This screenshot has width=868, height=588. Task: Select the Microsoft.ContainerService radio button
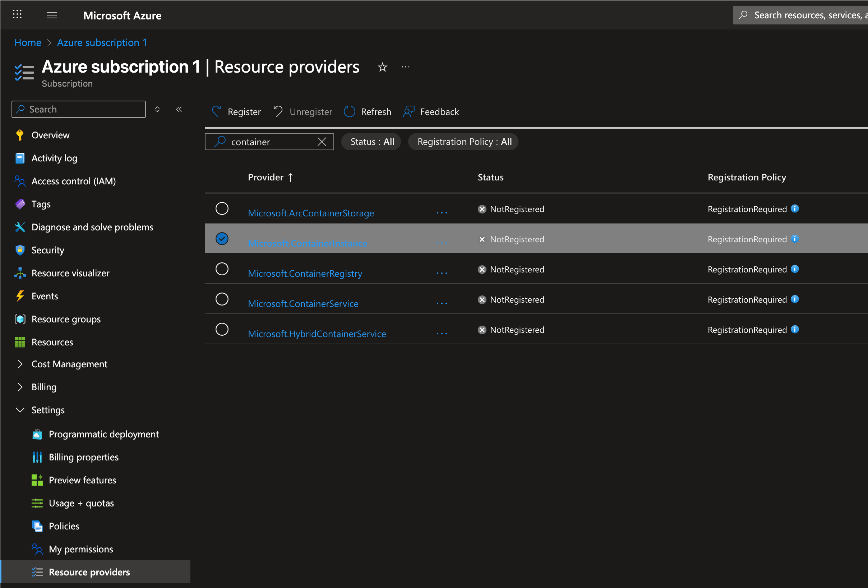click(x=222, y=299)
